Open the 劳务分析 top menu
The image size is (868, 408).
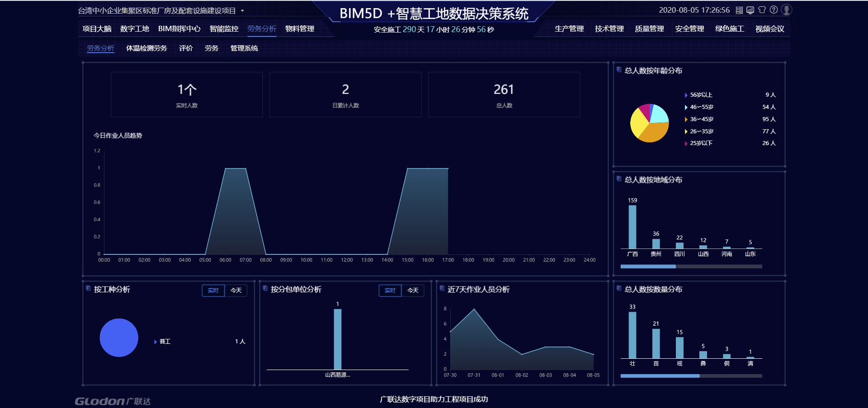(262, 29)
